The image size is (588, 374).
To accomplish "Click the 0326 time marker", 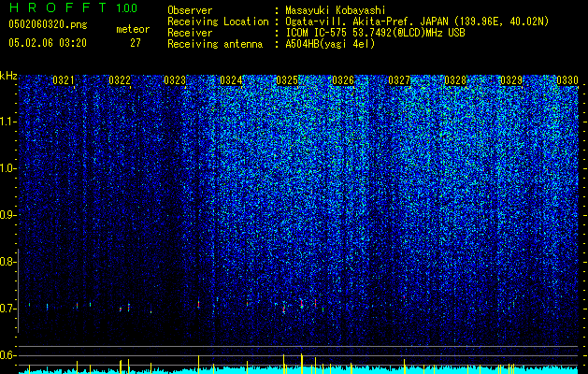I will [x=343, y=79].
